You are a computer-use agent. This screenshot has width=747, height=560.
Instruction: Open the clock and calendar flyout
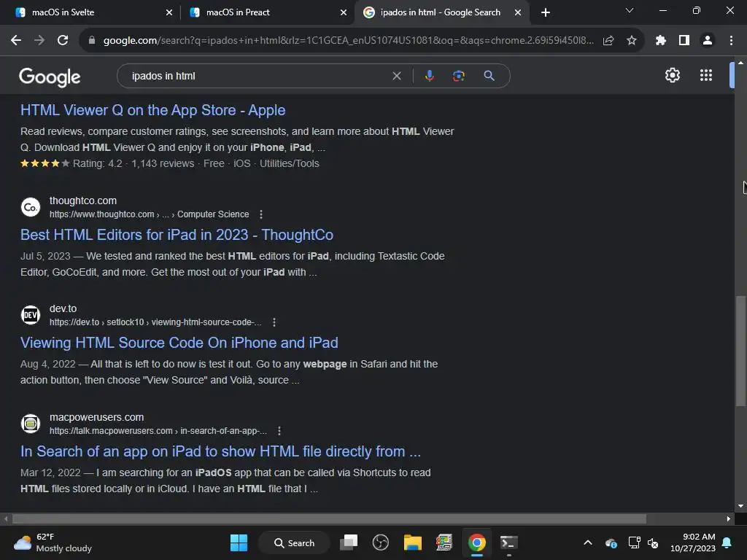[693, 542]
